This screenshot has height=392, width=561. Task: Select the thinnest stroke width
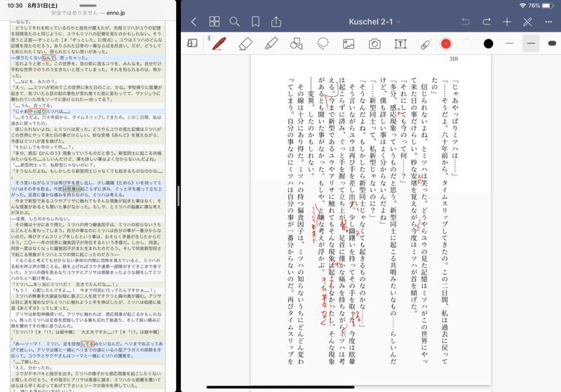pos(510,43)
